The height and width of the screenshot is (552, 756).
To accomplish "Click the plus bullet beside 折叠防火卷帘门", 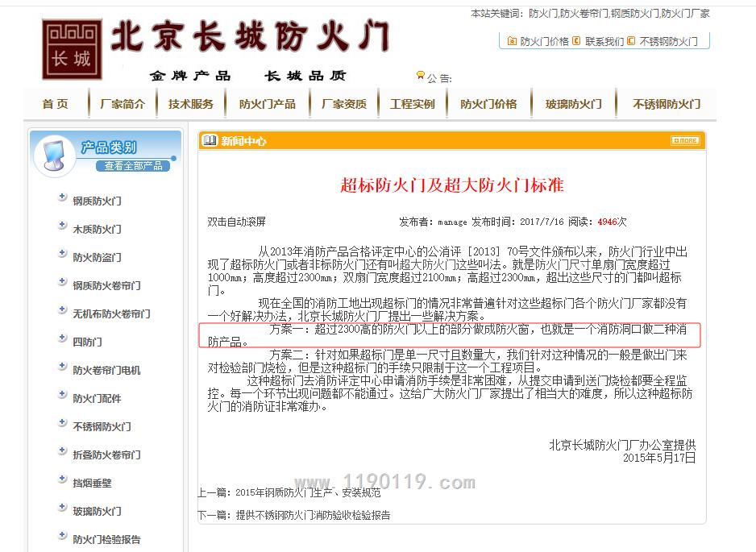I will [62, 450].
